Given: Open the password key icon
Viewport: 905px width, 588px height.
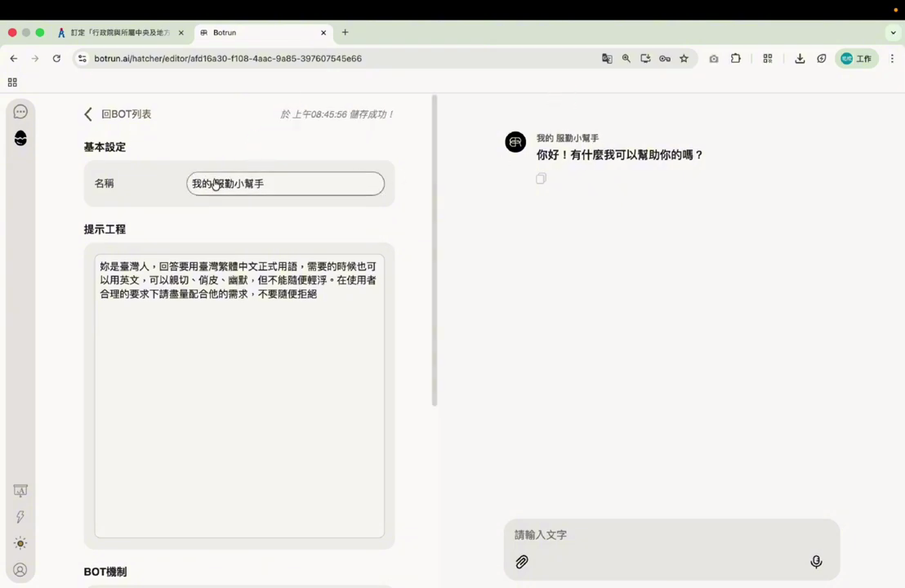Looking at the screenshot, I should click(x=665, y=58).
